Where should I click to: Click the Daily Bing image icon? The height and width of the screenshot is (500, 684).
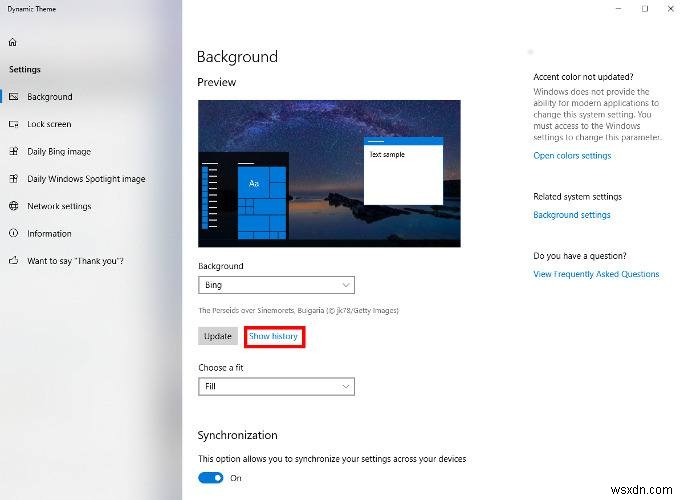coord(14,151)
